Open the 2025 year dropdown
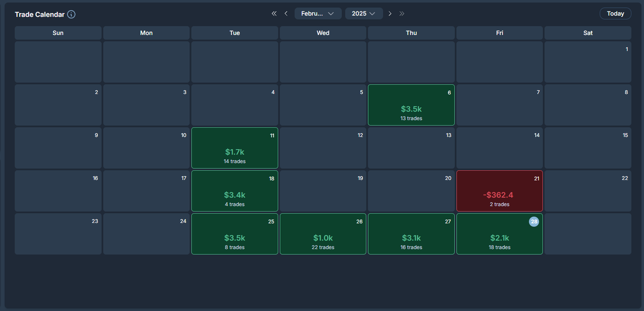 tap(364, 13)
